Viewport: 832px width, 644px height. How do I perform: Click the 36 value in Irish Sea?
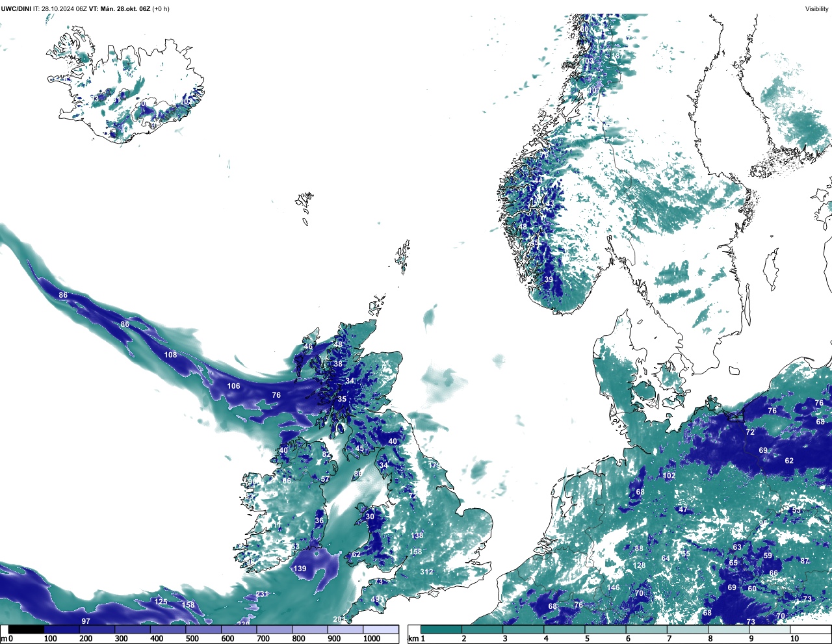[x=319, y=521]
